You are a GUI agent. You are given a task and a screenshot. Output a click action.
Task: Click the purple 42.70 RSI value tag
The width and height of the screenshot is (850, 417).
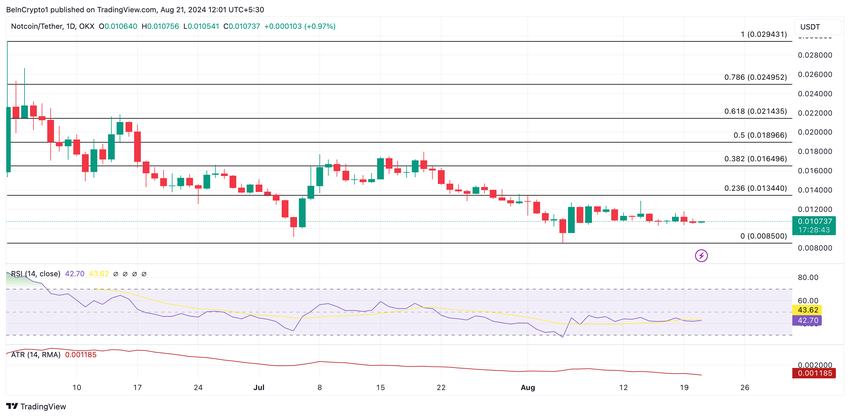click(x=808, y=320)
